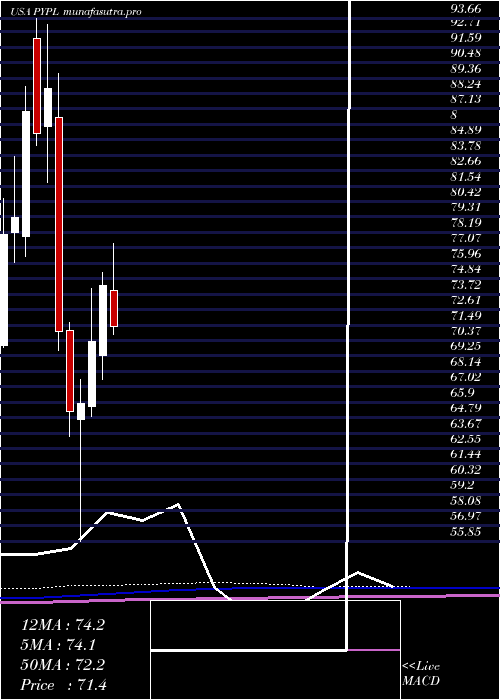The width and height of the screenshot is (500, 700).
Task: Click the long red candlestick spanning 86 to 71
Action: pos(59,225)
